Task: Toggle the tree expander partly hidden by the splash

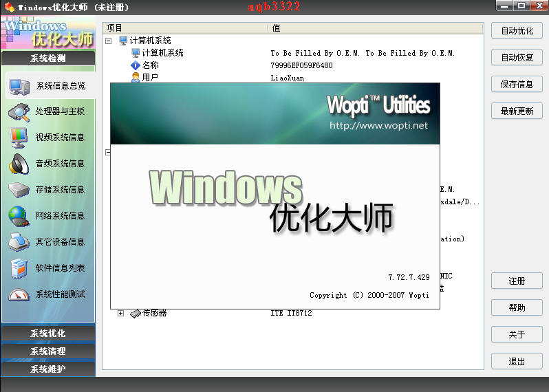Action: tap(108, 152)
